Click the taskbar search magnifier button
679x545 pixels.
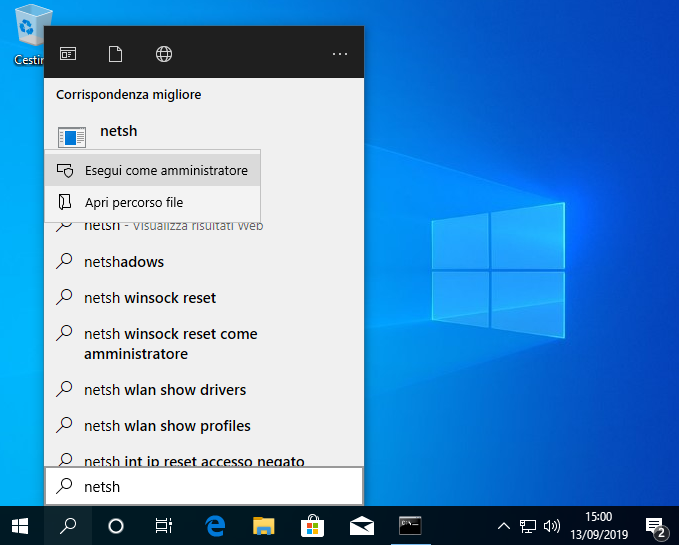click(x=68, y=526)
